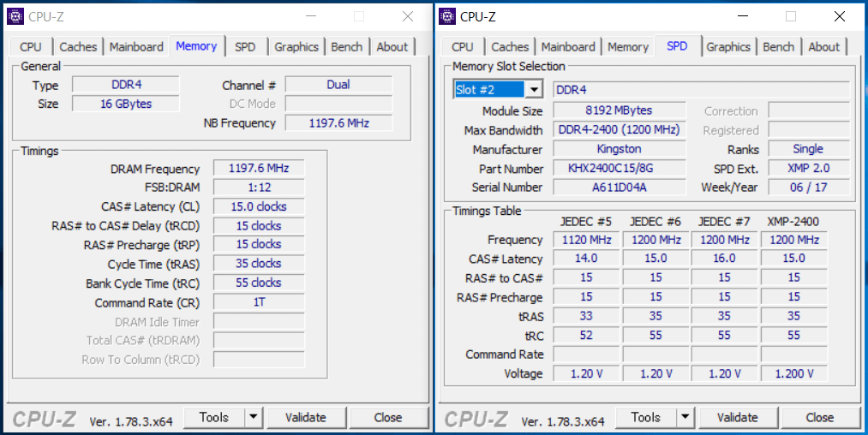
Task: Click CPU-Z app icon in left window title bar
Action: click(x=15, y=16)
